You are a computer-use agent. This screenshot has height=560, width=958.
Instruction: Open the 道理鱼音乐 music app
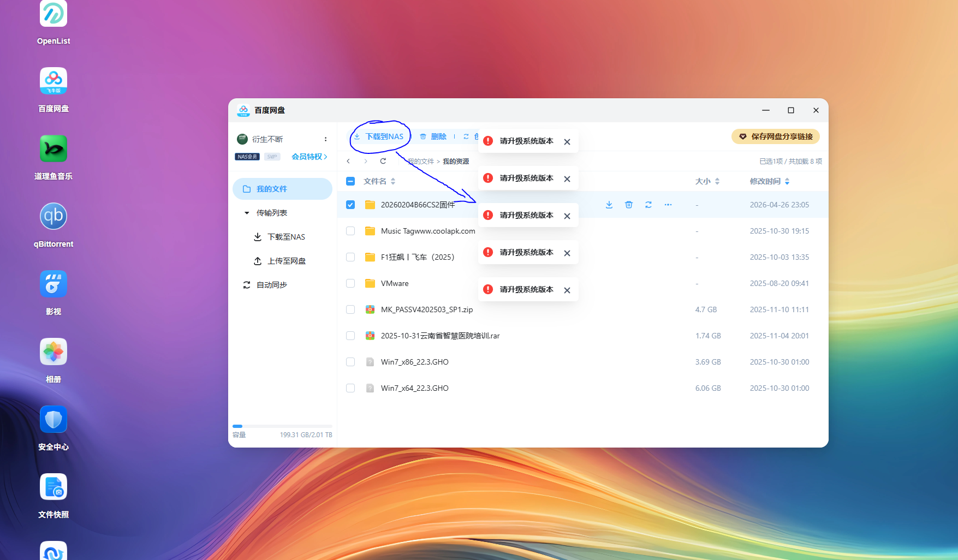(53, 148)
